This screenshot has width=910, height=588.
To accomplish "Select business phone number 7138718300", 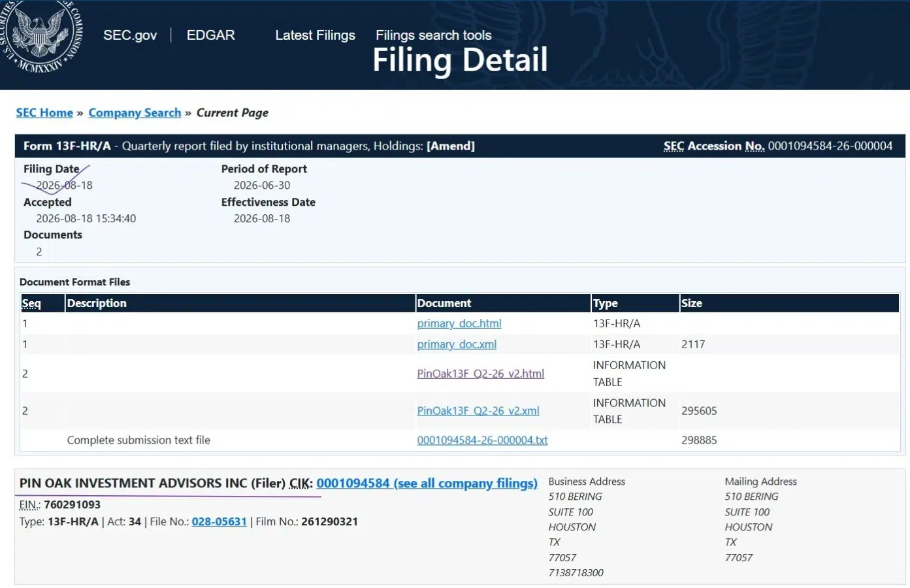I will (x=576, y=572).
